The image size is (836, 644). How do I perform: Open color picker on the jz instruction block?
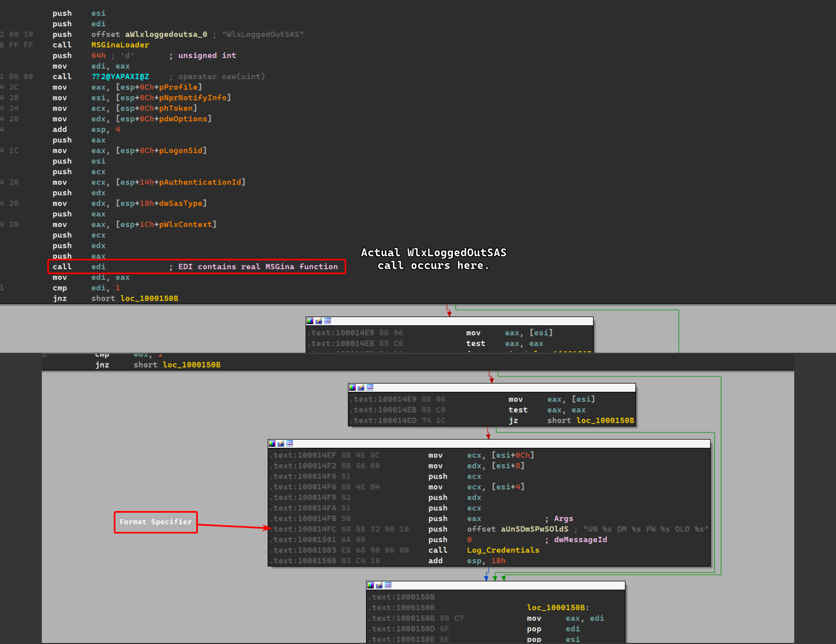tap(352, 387)
